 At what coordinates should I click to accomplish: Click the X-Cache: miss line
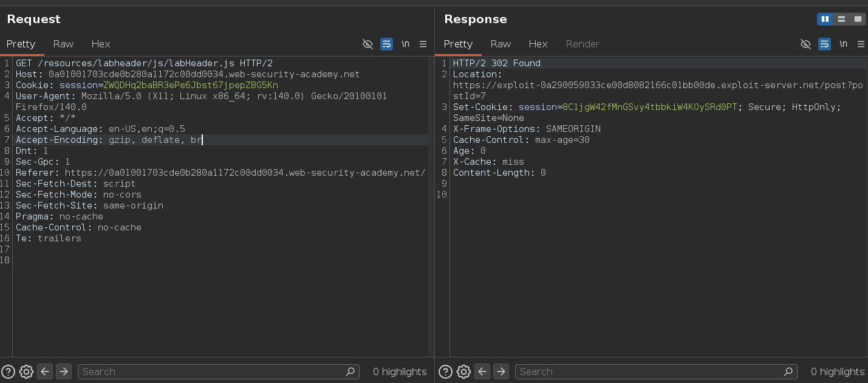488,162
